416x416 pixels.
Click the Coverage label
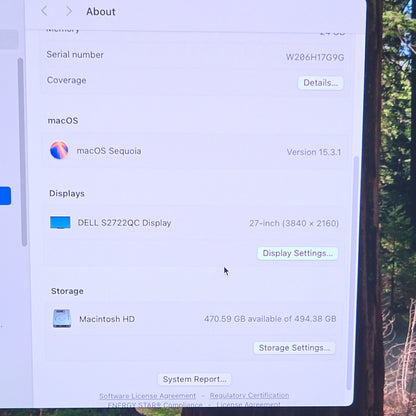pos(67,80)
